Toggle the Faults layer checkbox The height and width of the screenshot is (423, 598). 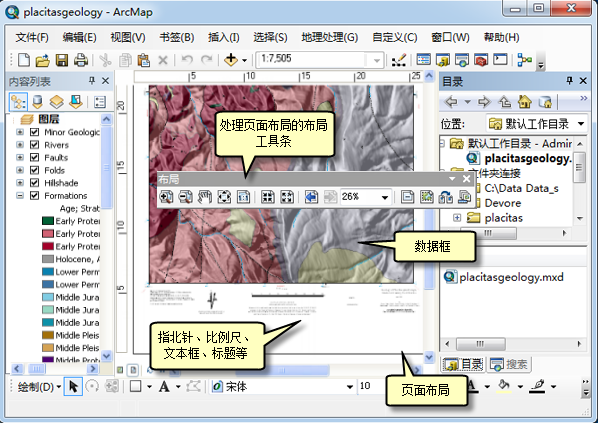tap(34, 158)
